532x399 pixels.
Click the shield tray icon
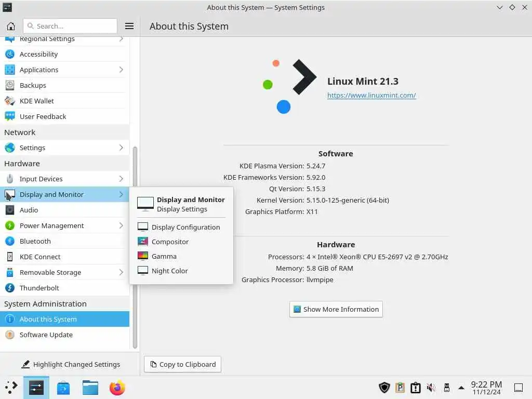384,388
